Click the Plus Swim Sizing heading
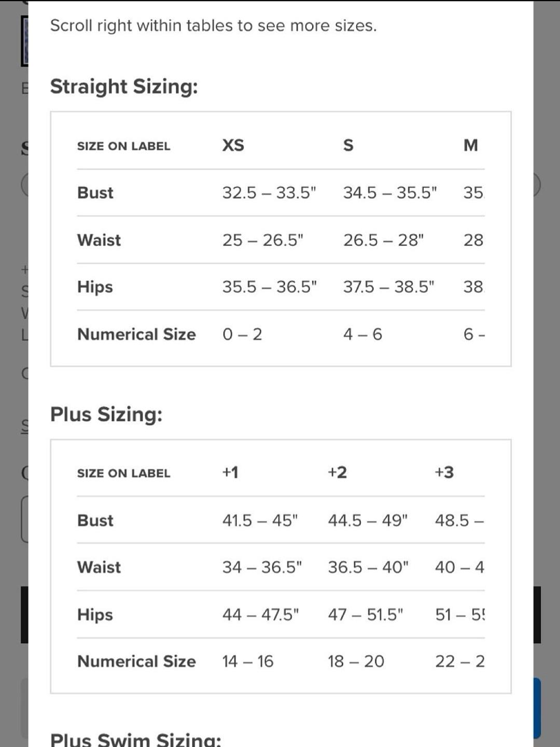The width and height of the screenshot is (560, 747). [135, 738]
